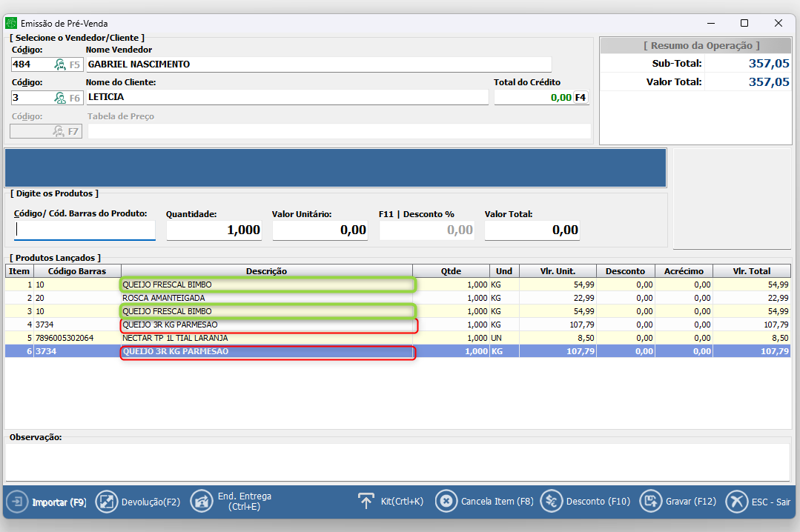Viewport: 800px width, 532px height.
Task: Apply discount via Desconto (F10)
Action: (551, 502)
